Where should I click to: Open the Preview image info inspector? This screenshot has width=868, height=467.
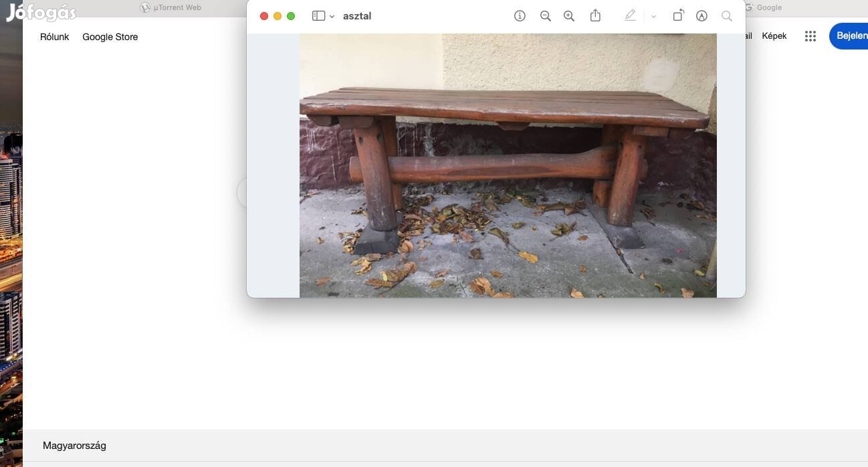(520, 16)
